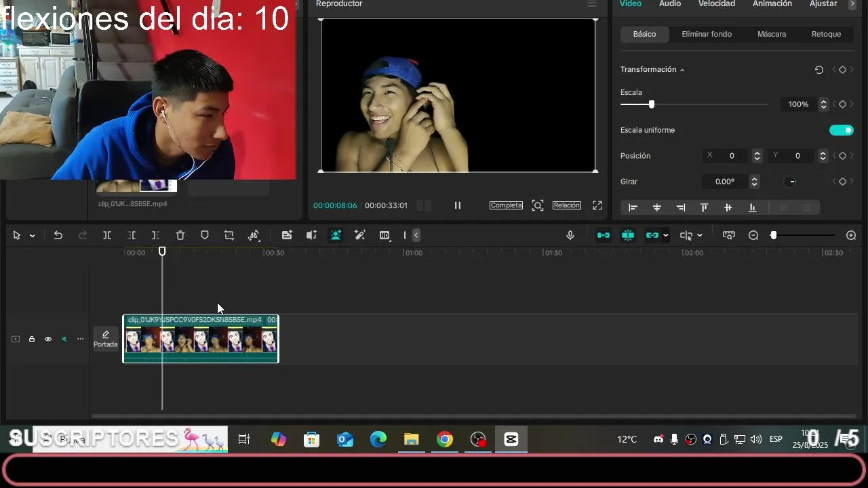Click the HD quality enhancement icon
Viewport: 868px width, 488px height.
pos(384,235)
